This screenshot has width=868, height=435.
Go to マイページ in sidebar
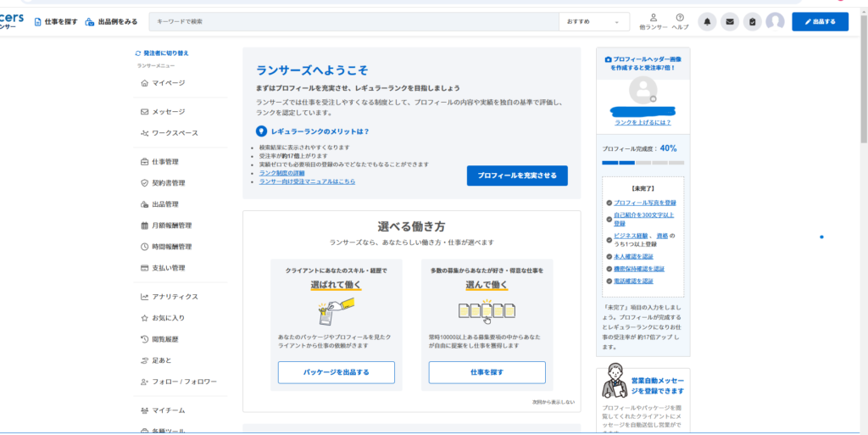point(169,83)
